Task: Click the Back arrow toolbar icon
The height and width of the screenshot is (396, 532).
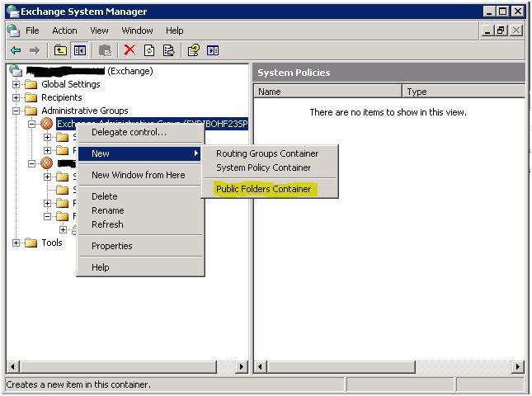Action: (x=16, y=51)
